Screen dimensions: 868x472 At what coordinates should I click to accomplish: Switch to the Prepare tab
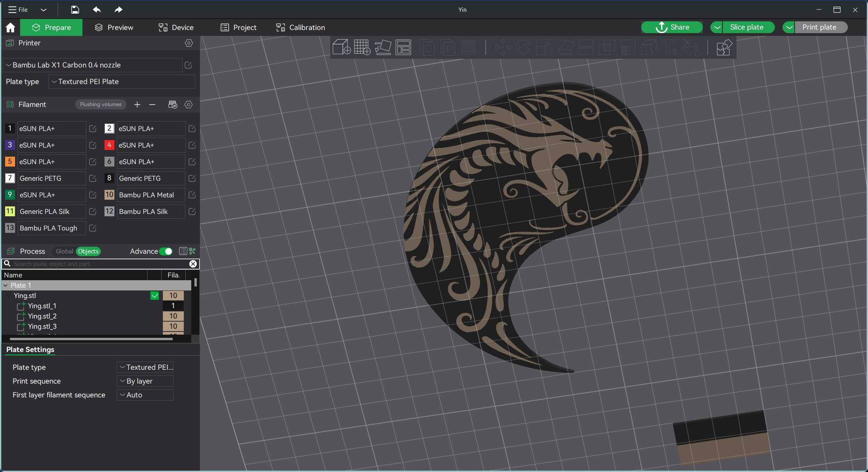pos(51,27)
